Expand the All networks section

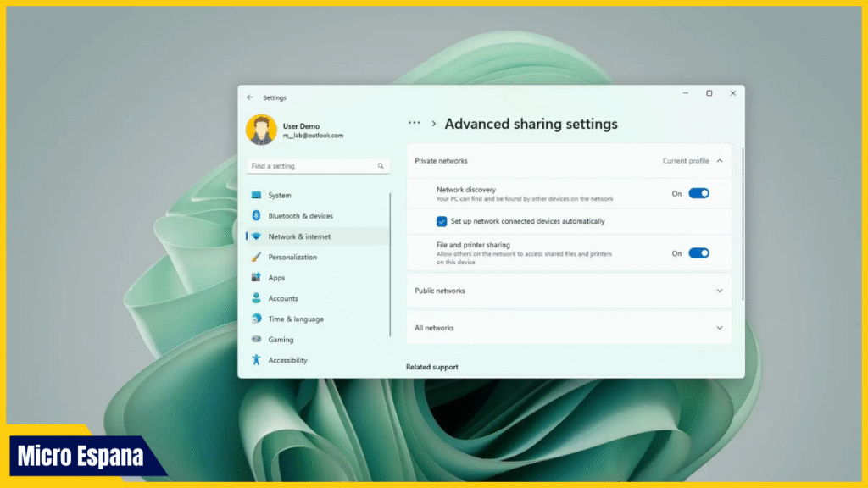click(x=720, y=328)
